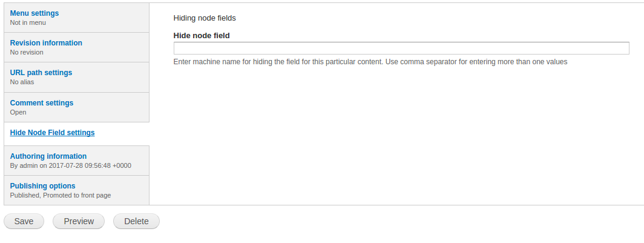Hit the Delete button
The width and height of the screenshot is (644, 243).
(136, 221)
